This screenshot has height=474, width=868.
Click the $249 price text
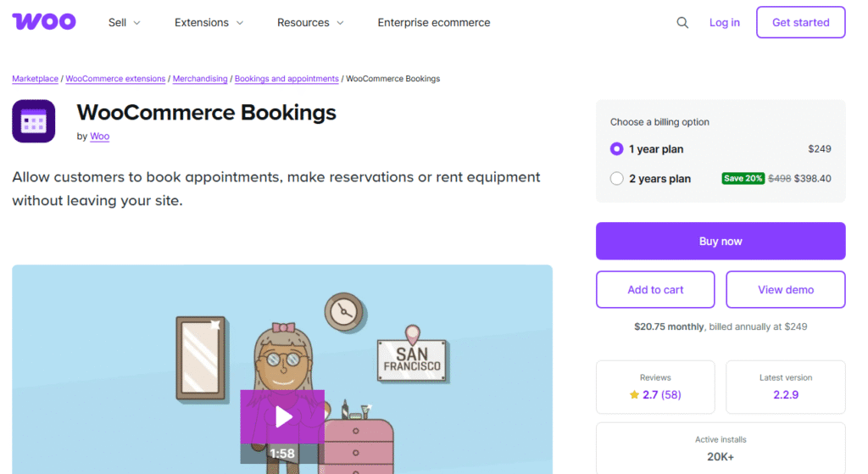(x=820, y=149)
